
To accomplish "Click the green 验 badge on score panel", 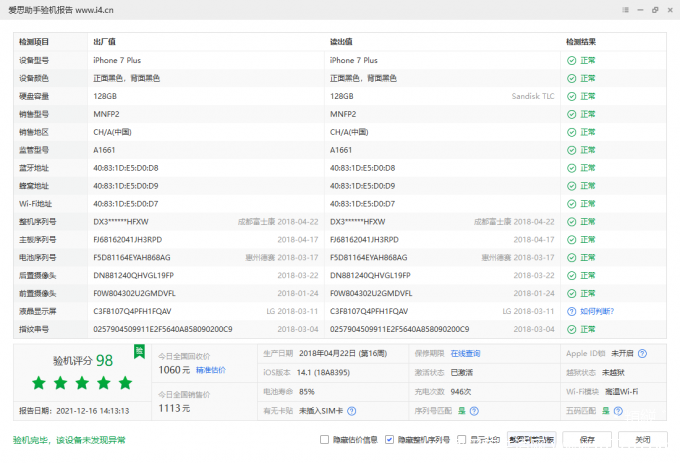I will [x=139, y=351].
